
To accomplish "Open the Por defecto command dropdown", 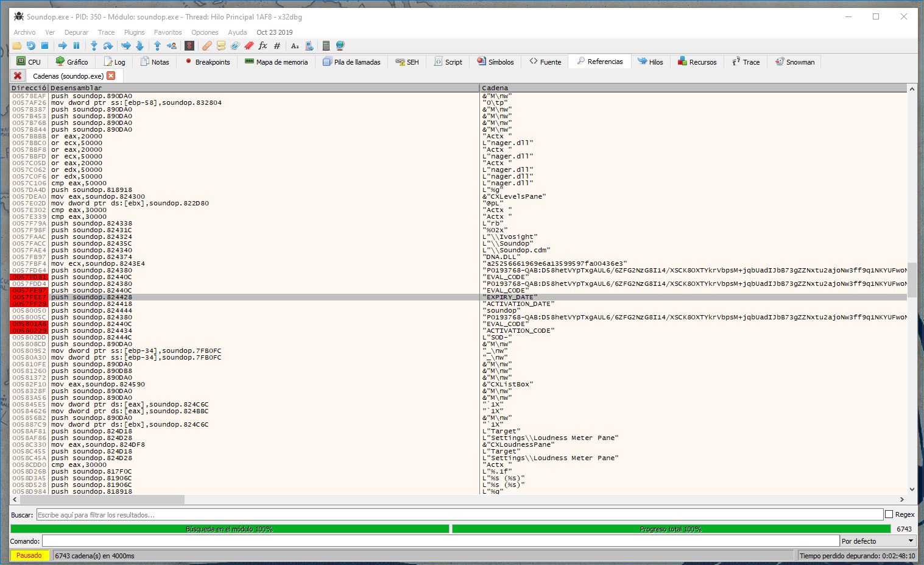I will tap(878, 541).
